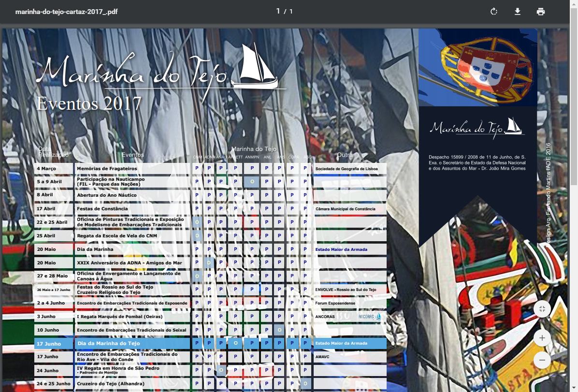
Task: Click the '5 a 9 Abril' date
Action: pos(49,181)
